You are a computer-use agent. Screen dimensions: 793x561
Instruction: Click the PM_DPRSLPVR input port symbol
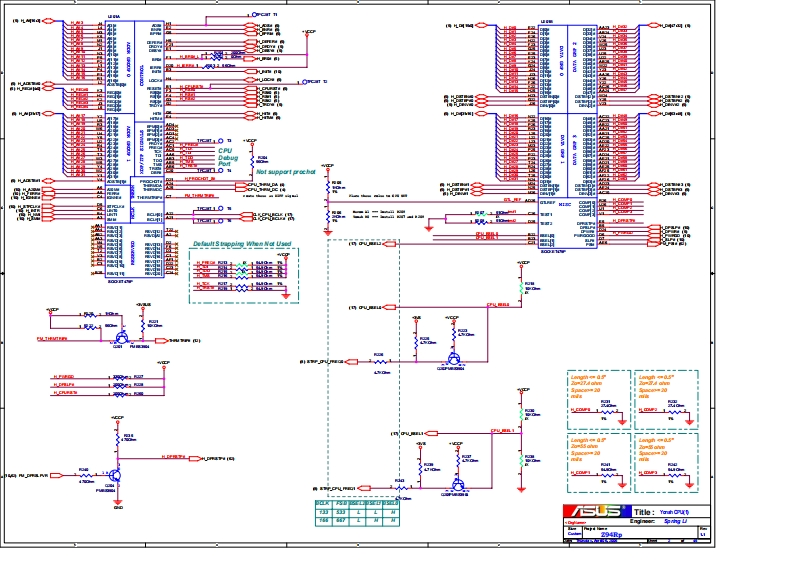[54, 476]
